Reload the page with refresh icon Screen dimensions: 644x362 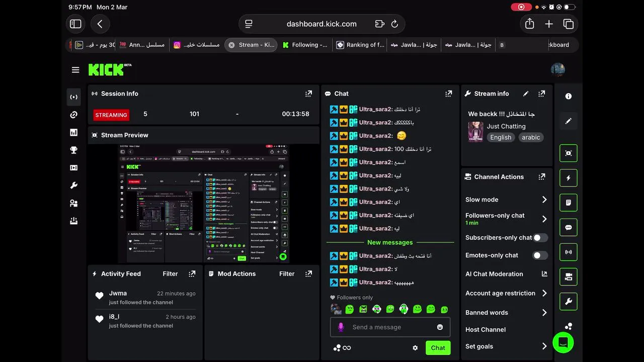(x=394, y=24)
